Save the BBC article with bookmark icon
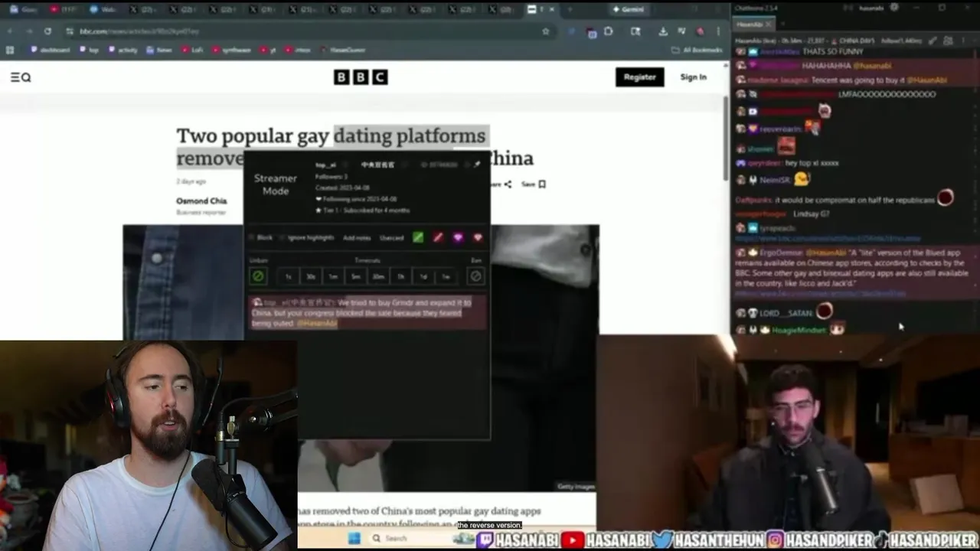The height and width of the screenshot is (551, 980). coord(534,184)
